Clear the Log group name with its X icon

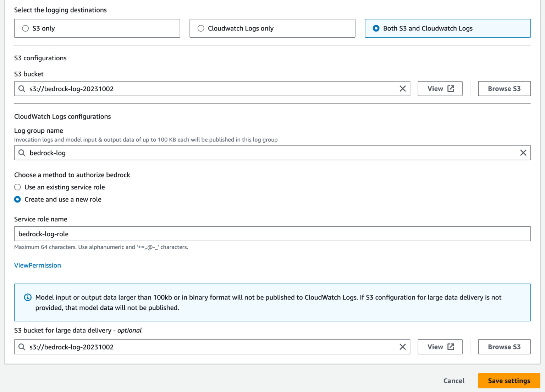coord(523,153)
